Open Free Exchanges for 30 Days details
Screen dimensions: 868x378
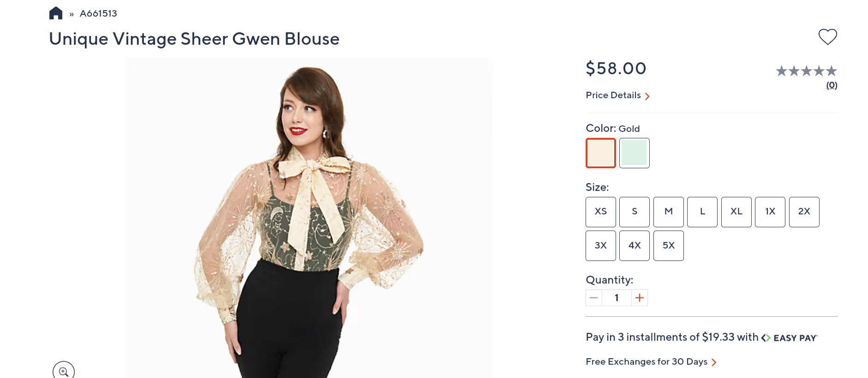pyautogui.click(x=651, y=362)
